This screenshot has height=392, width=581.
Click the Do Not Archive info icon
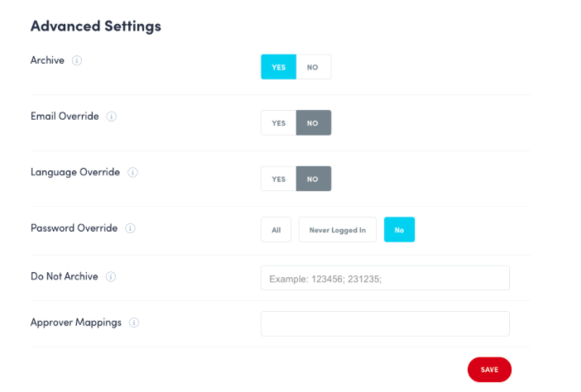pos(111,276)
